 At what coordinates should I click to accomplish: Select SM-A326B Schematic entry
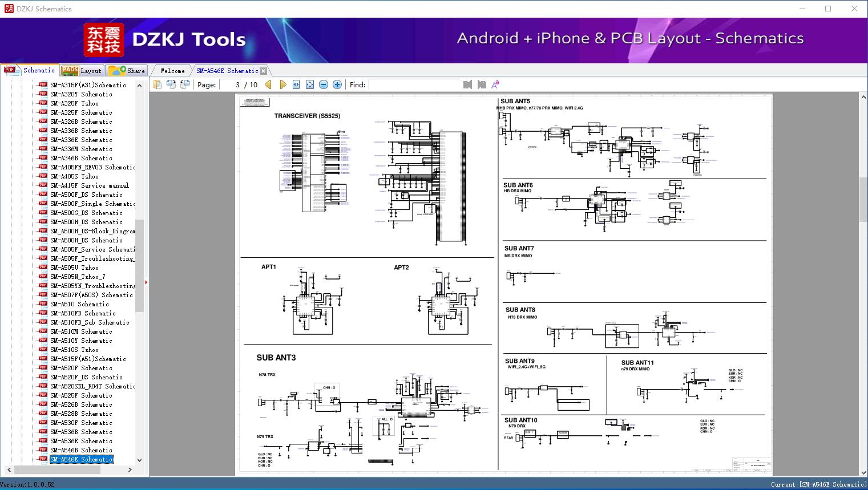coord(81,122)
